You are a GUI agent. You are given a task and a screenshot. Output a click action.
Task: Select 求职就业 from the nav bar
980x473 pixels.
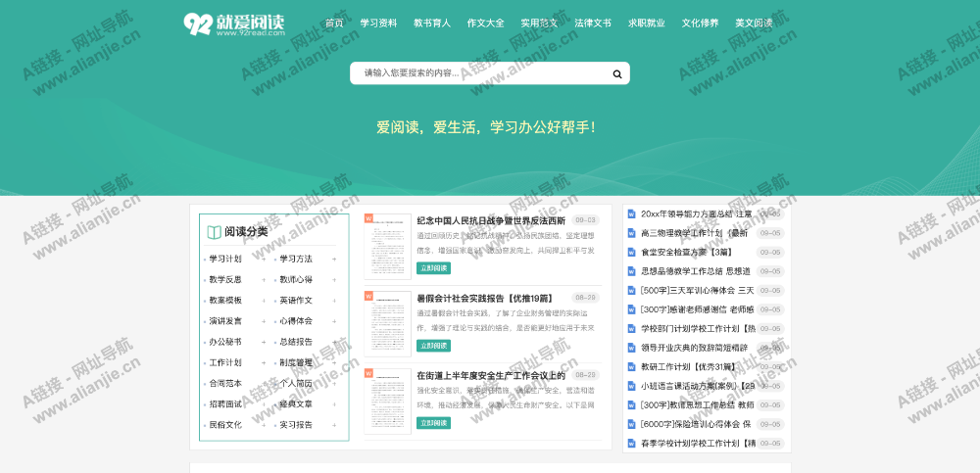tap(646, 23)
